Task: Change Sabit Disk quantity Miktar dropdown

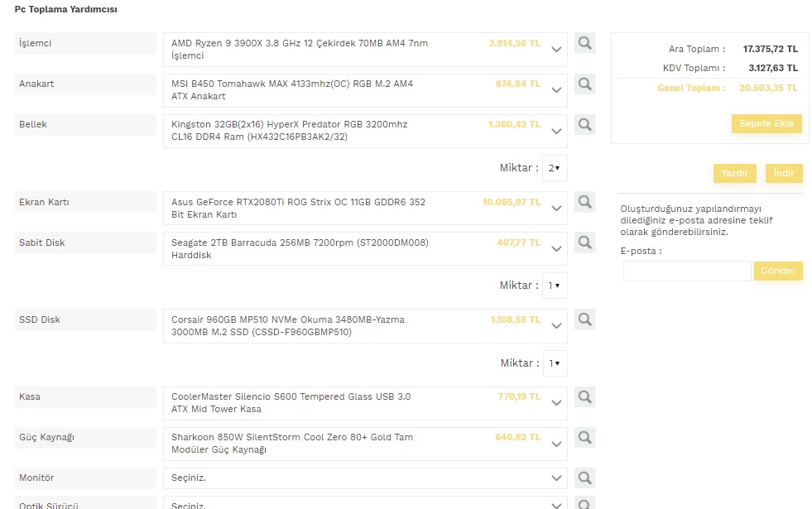Action: pyautogui.click(x=555, y=286)
